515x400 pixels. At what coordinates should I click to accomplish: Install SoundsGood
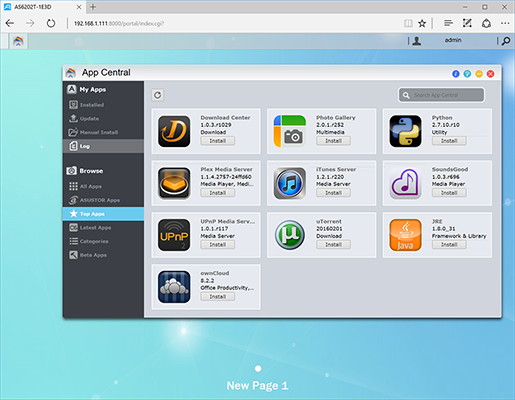449,193
